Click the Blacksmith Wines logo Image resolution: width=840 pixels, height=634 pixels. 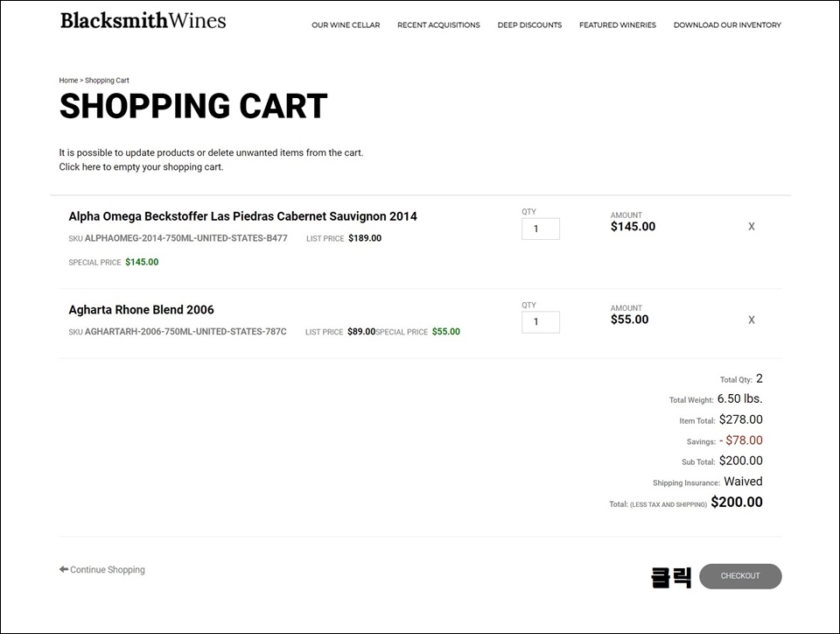143,20
